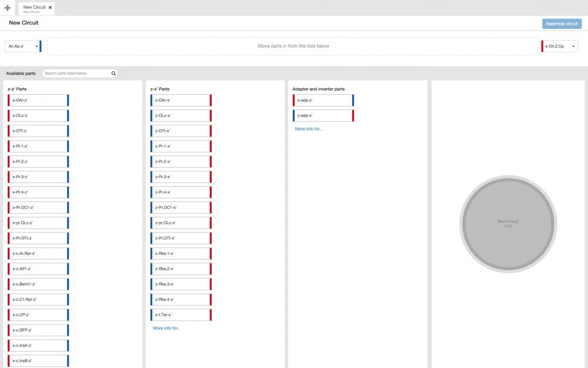
Task: Focus the search parts input field
Action: tap(76, 74)
